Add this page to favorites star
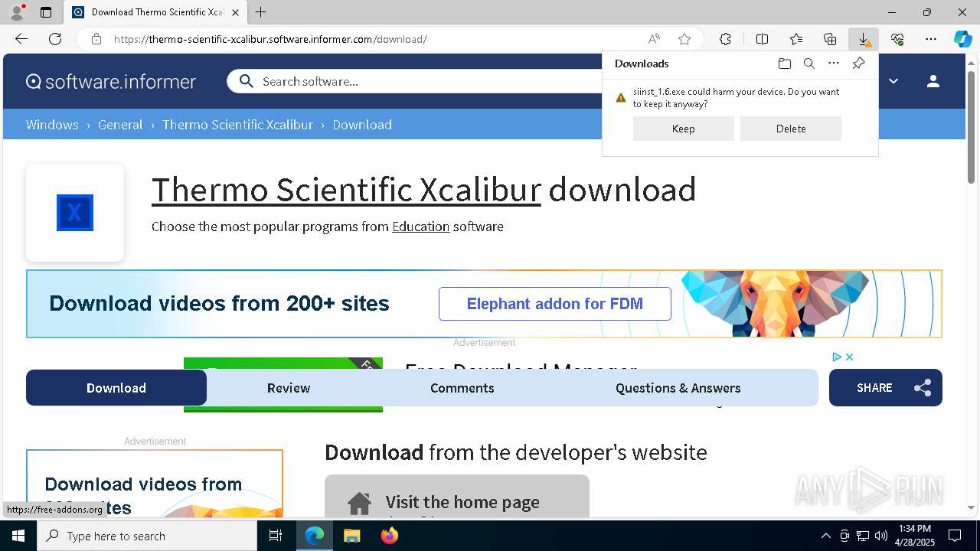The height and width of the screenshot is (551, 980). click(x=684, y=39)
